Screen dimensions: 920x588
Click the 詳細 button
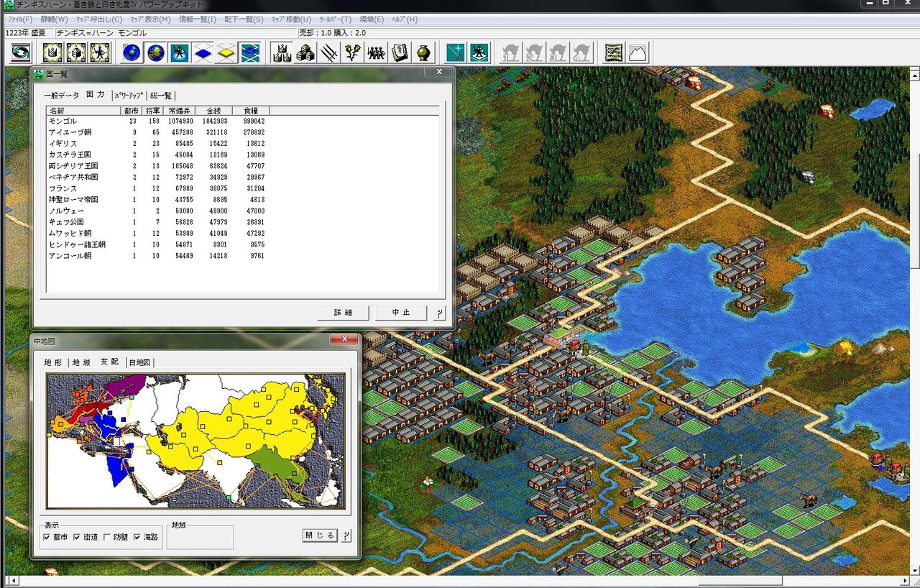click(x=343, y=313)
